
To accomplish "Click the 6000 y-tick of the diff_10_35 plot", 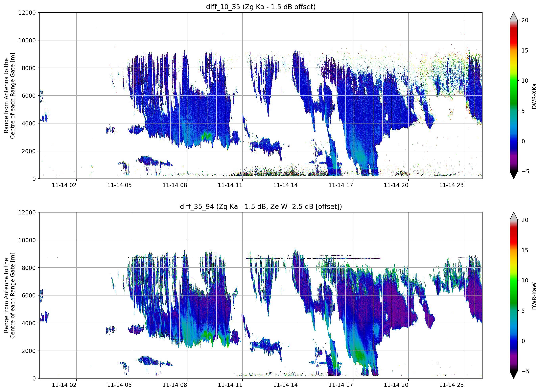I will pyautogui.click(x=29, y=96).
